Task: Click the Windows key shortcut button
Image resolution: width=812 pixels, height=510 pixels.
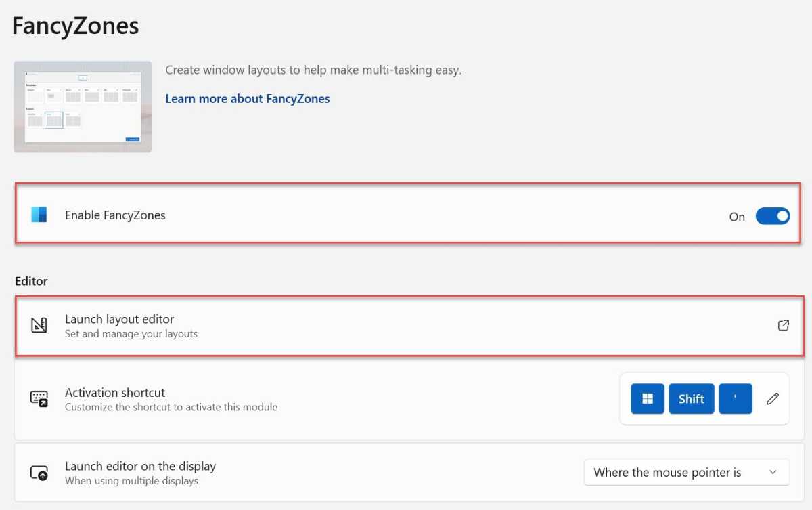Action: point(648,399)
